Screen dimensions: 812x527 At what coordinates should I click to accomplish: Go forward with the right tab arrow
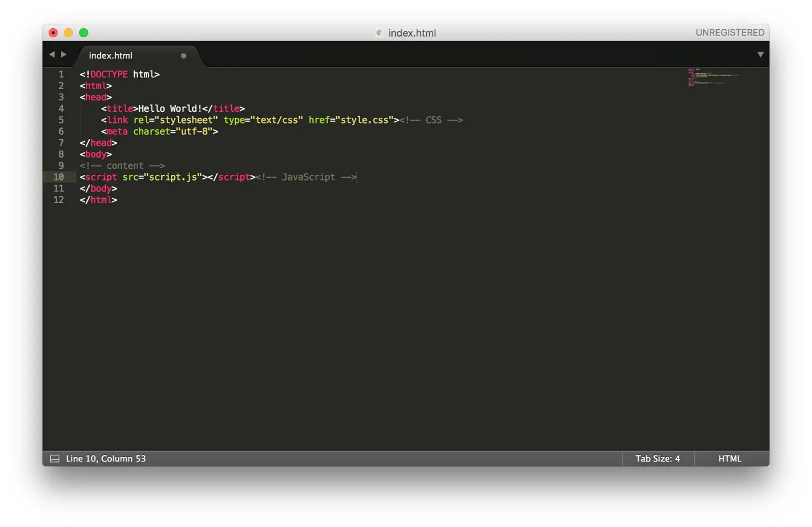[64, 54]
